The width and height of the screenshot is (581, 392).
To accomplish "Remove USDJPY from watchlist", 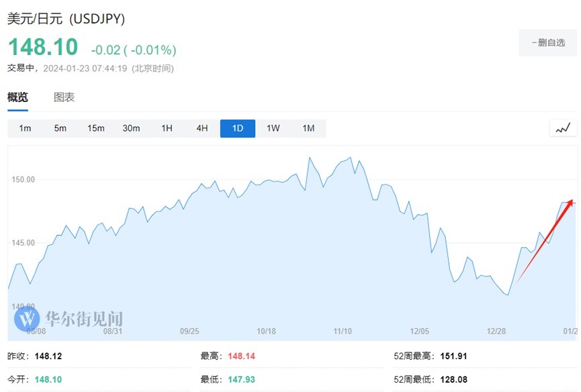I will pyautogui.click(x=547, y=43).
